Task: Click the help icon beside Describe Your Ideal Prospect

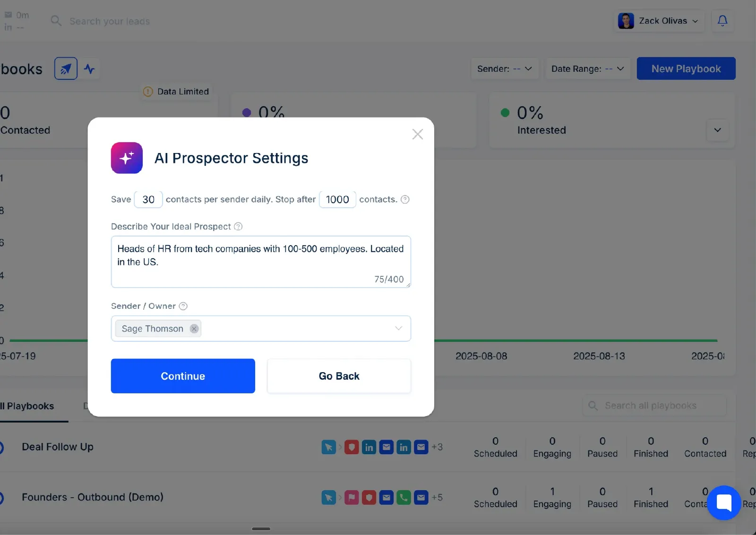Action: click(238, 227)
